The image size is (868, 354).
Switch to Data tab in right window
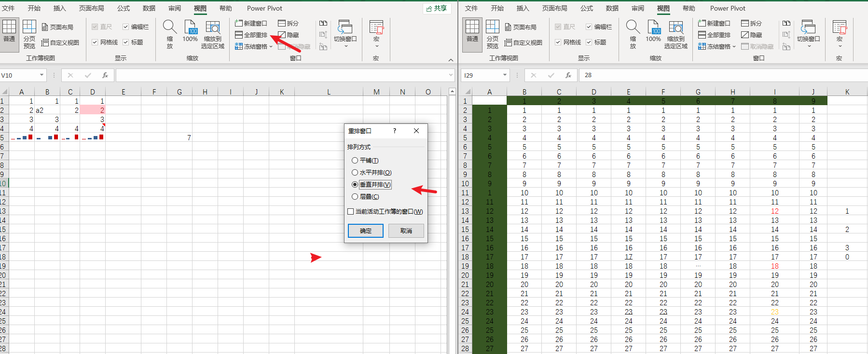click(612, 8)
